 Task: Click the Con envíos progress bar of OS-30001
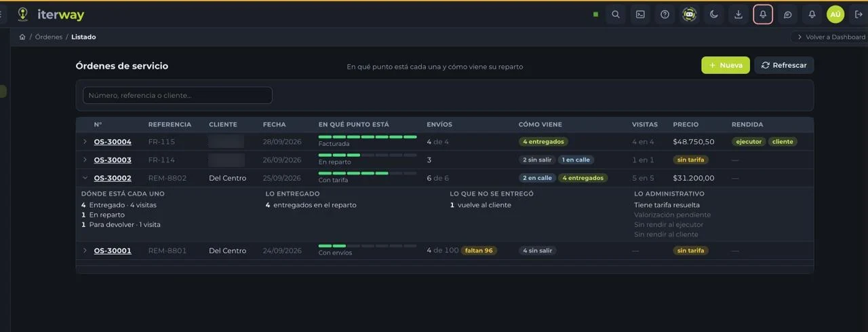click(x=368, y=246)
